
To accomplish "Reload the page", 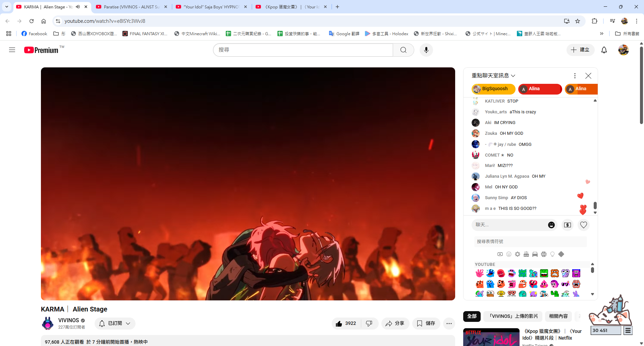I will tap(32, 21).
